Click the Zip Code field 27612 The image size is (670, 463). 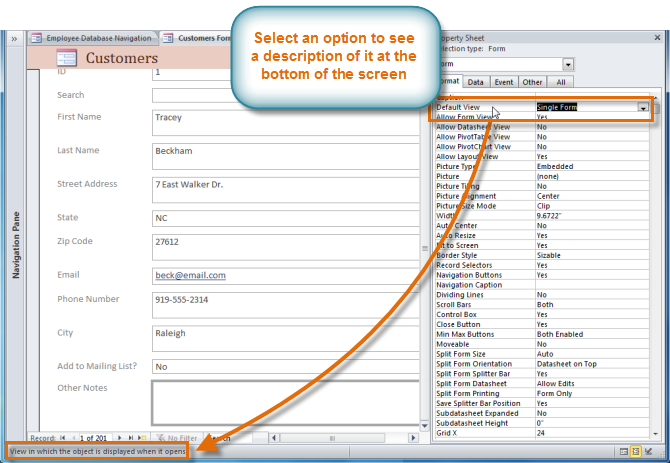285,247
